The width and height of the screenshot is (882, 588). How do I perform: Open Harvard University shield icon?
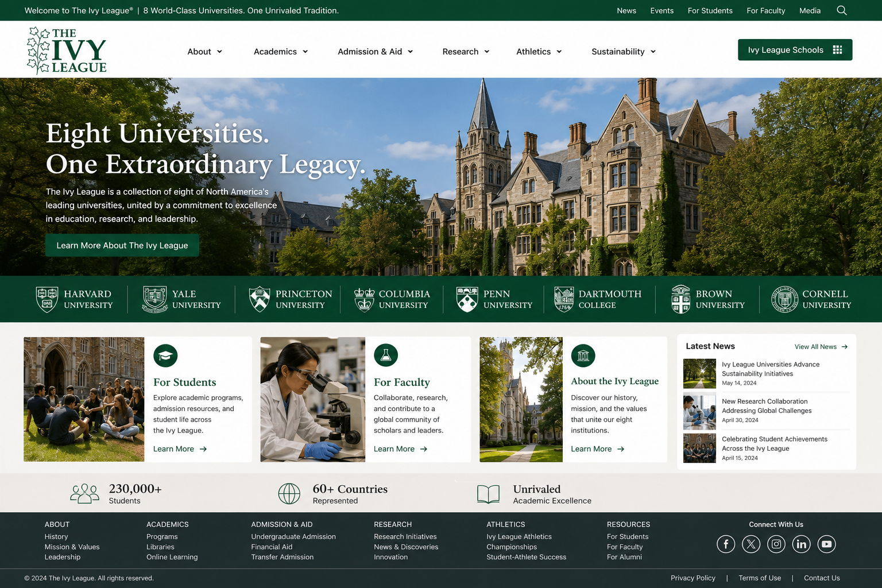(x=47, y=299)
